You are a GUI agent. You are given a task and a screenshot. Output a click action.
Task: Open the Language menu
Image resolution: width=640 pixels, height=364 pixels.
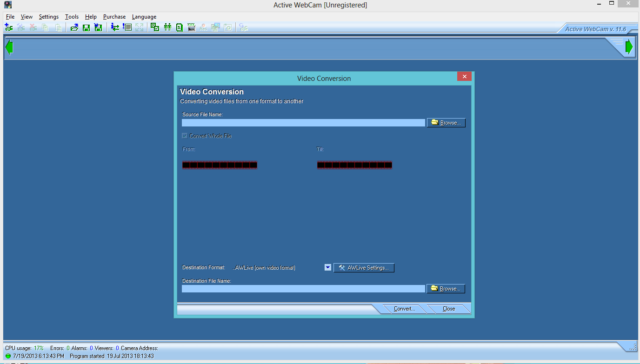144,17
